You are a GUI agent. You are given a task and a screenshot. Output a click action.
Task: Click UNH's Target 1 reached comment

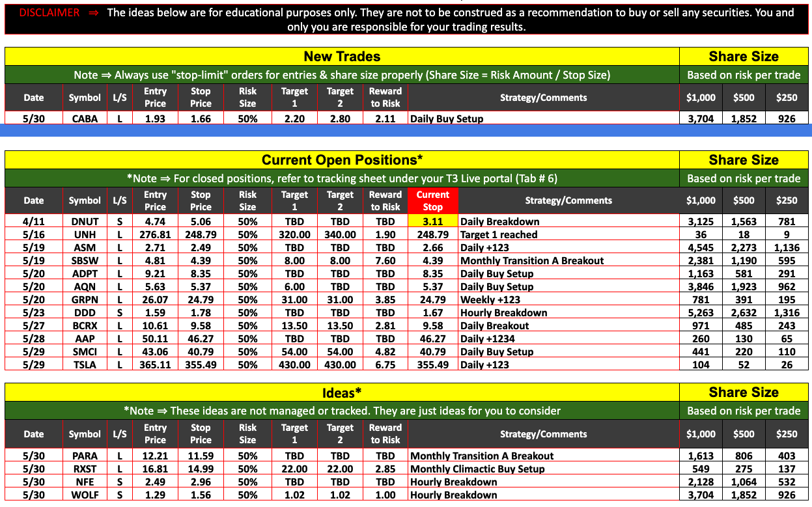coord(499,235)
